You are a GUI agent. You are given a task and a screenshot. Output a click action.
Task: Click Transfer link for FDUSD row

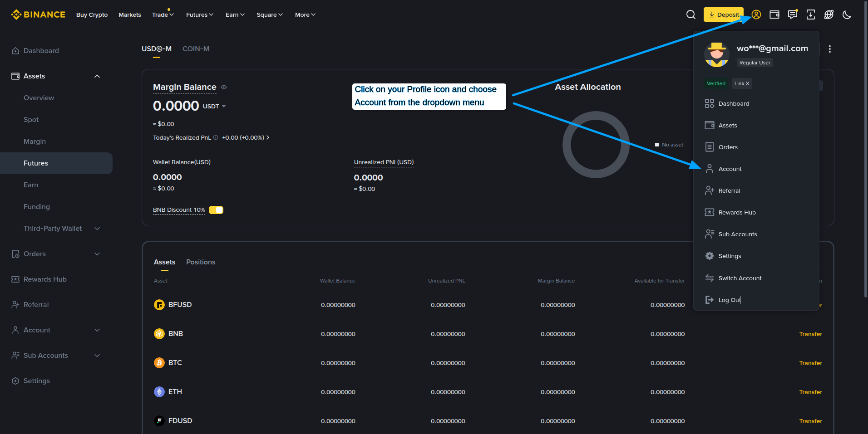pos(811,421)
